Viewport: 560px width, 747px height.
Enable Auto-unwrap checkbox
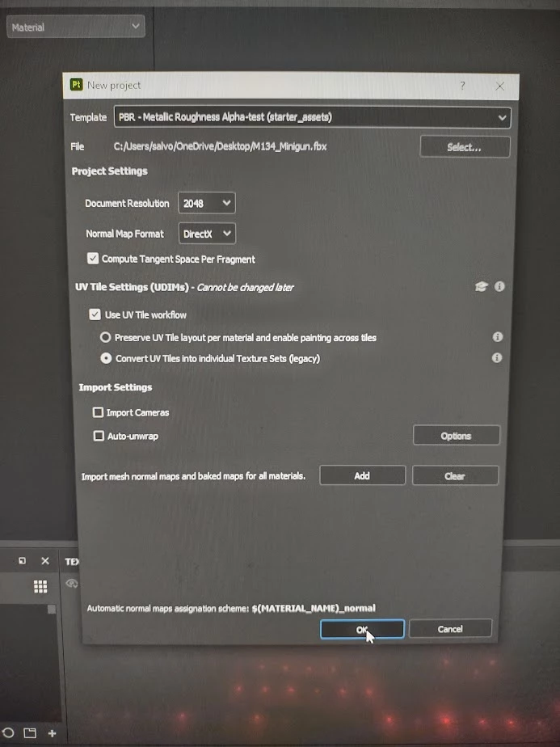click(x=99, y=436)
